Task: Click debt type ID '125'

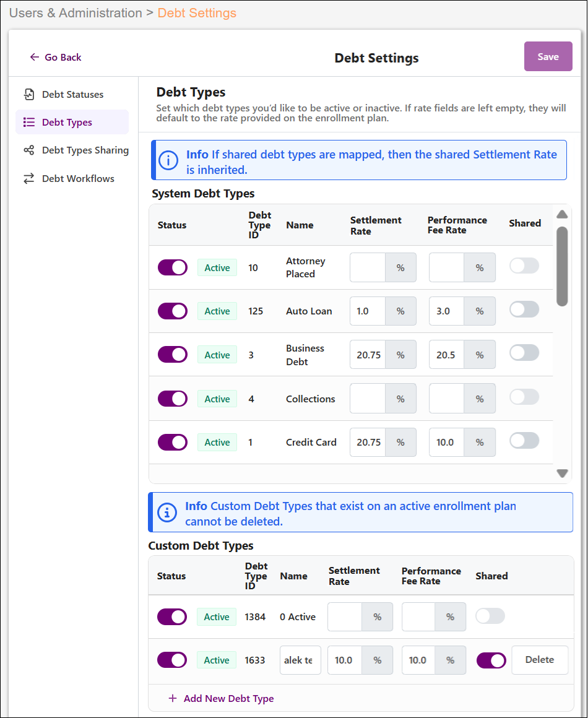Action: (x=256, y=311)
